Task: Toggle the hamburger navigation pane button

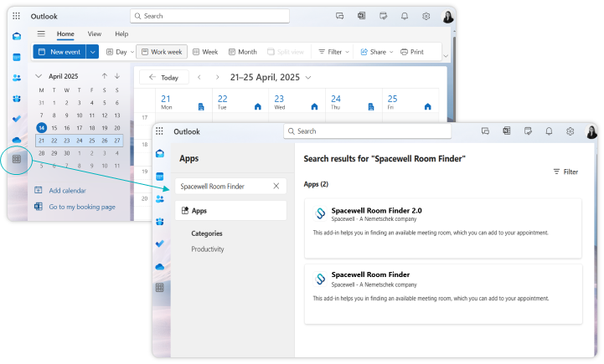Action: [x=41, y=33]
